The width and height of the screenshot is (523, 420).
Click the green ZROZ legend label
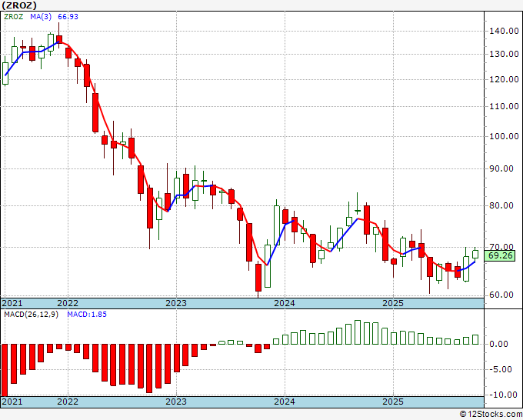(13, 16)
